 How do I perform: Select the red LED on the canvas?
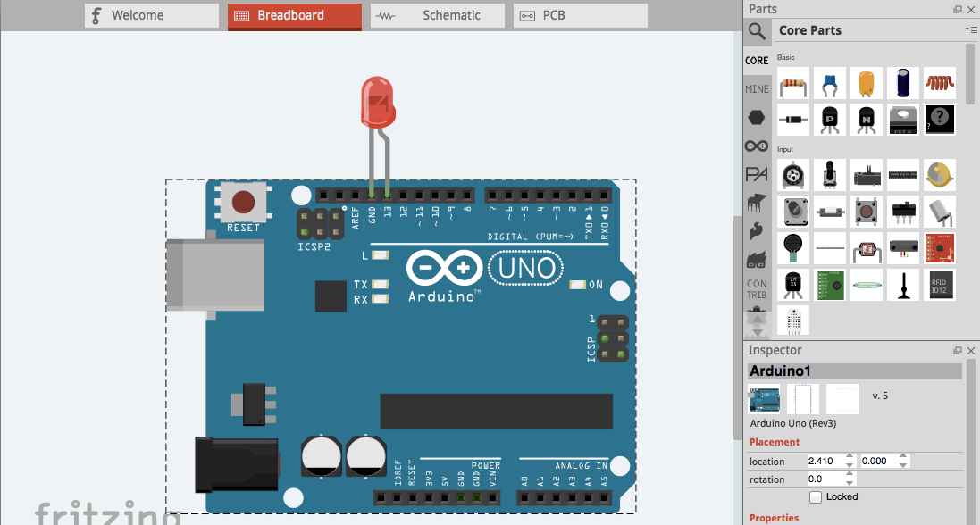coord(378,102)
